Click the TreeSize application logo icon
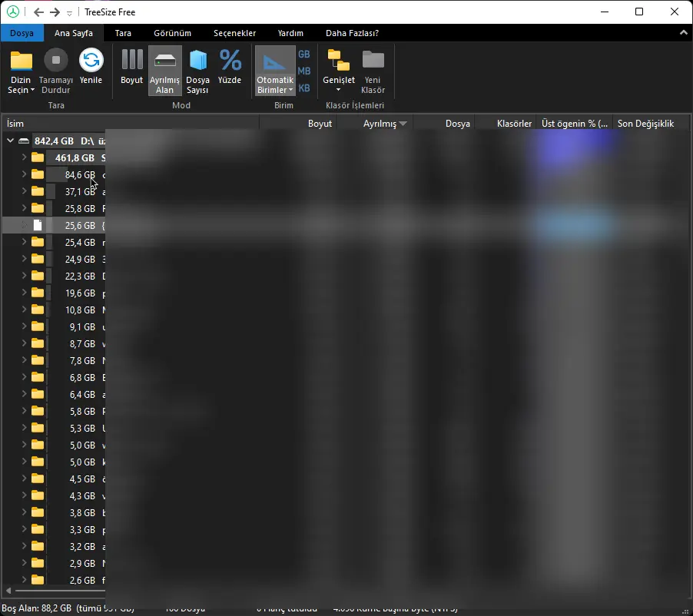This screenshot has width=693, height=616. point(13,12)
